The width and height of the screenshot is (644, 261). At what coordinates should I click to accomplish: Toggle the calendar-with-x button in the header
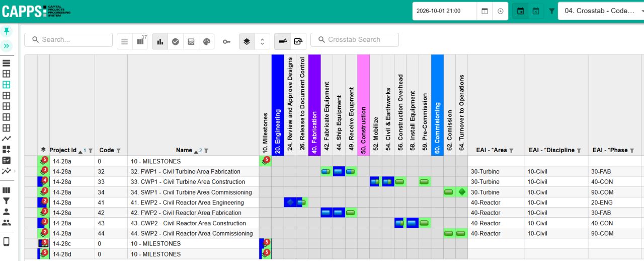(x=536, y=11)
